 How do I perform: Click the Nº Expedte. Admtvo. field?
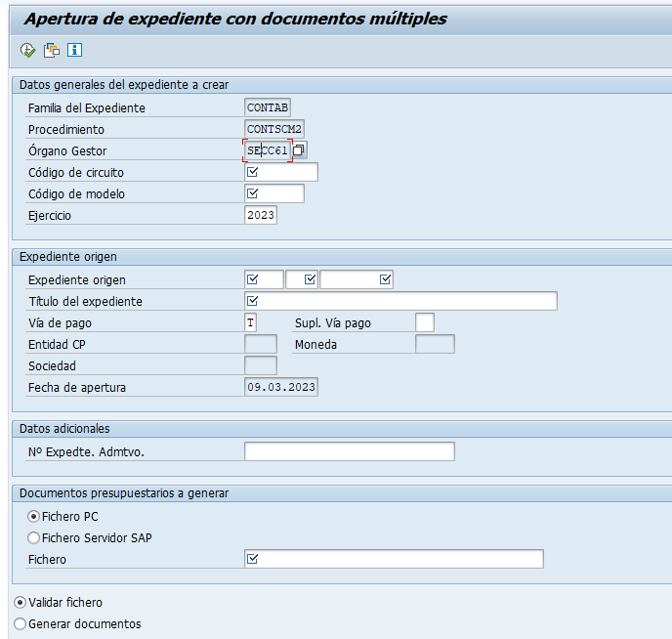pos(350,451)
